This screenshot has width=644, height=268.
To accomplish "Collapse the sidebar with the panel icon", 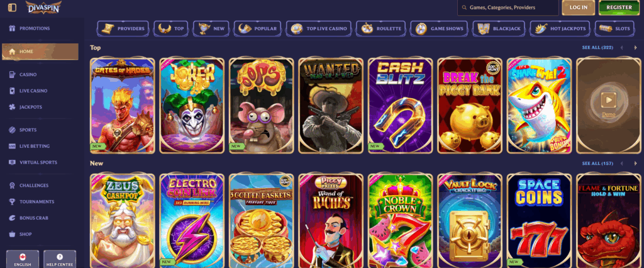I will point(12,8).
